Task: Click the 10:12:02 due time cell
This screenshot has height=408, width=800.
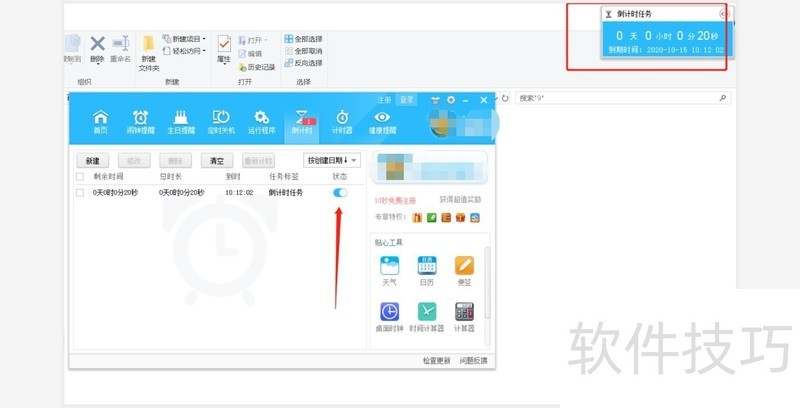Action: pyautogui.click(x=239, y=192)
